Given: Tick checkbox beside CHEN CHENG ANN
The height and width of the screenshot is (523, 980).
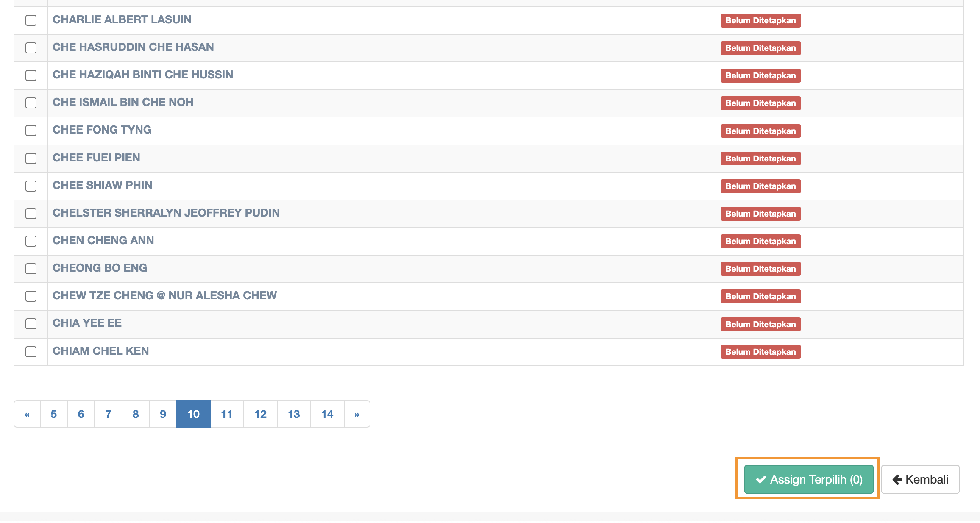Looking at the screenshot, I should click(x=31, y=241).
